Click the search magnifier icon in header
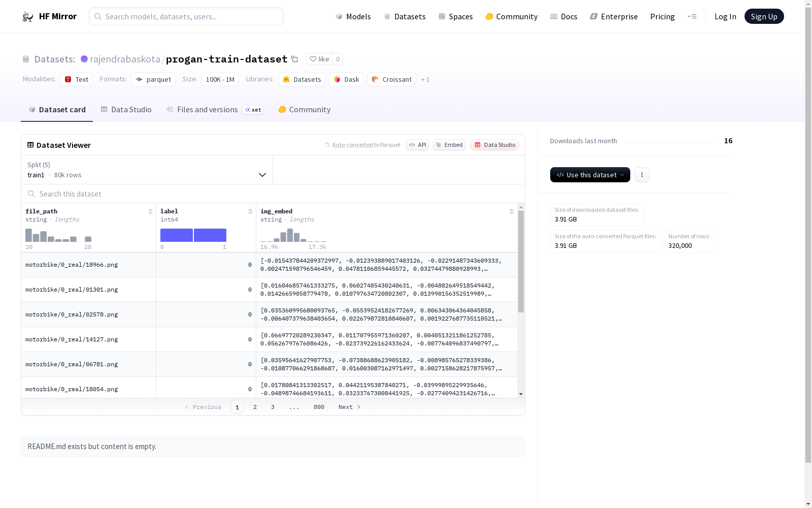812x508 pixels. (x=98, y=16)
